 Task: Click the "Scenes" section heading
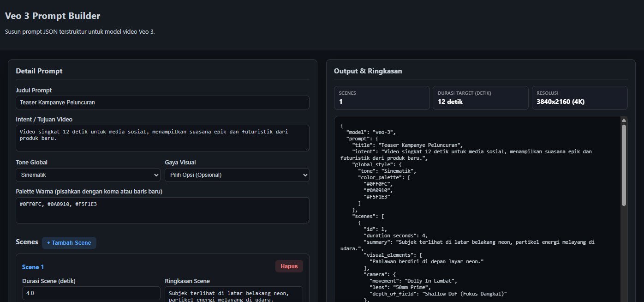(x=27, y=242)
